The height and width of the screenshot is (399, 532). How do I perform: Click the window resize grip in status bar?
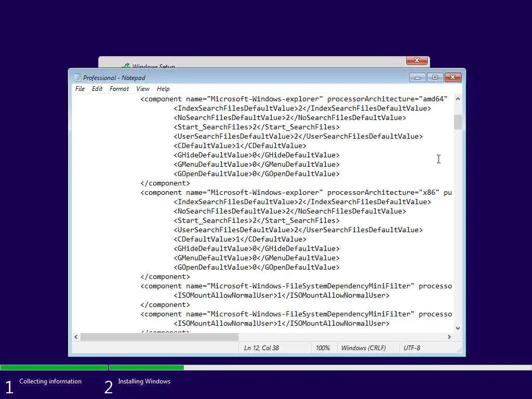(459, 350)
